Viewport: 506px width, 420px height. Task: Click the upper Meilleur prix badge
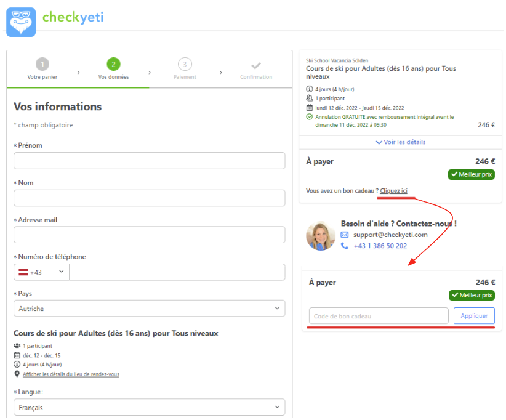point(472,174)
